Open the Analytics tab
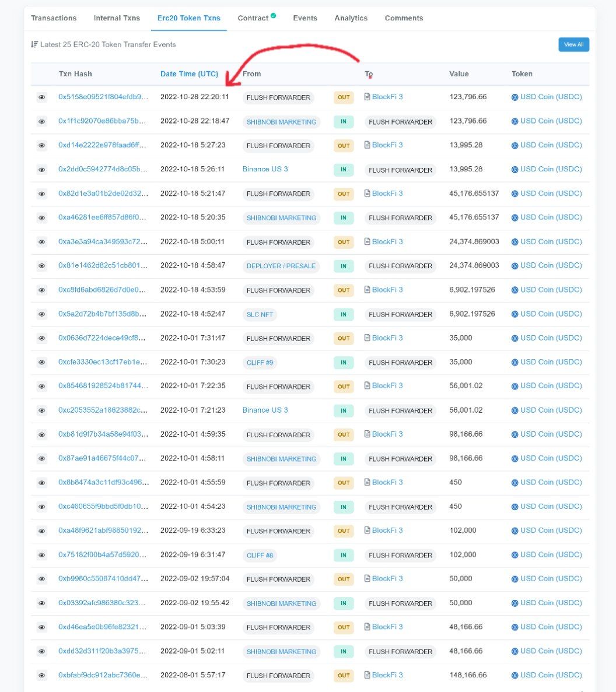The image size is (616, 692). 351,18
